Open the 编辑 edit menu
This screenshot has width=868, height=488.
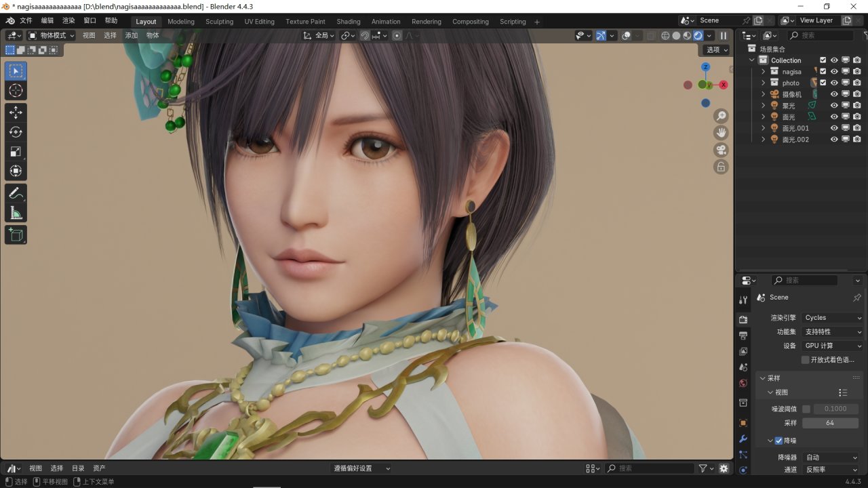pos(47,21)
